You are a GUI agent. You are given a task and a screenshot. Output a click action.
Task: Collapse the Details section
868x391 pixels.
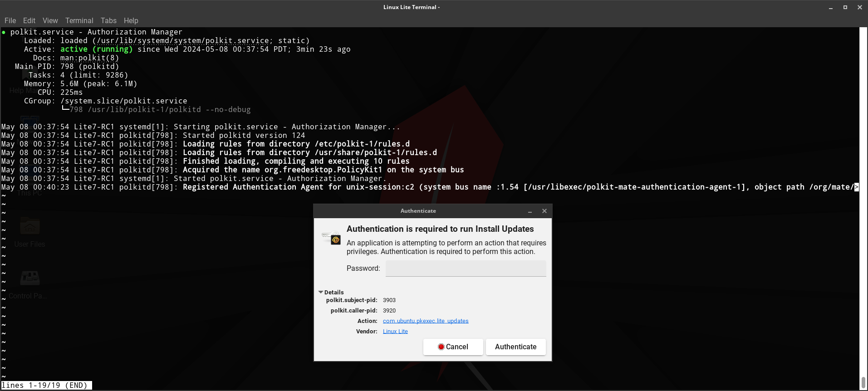[x=321, y=292]
